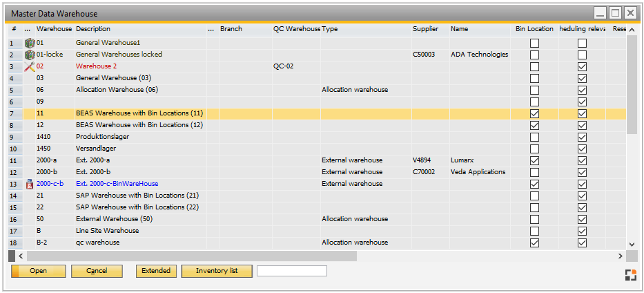Click the crossed tools icon for Warehouse 2
This screenshot has height=293, width=644.
coord(29,66)
